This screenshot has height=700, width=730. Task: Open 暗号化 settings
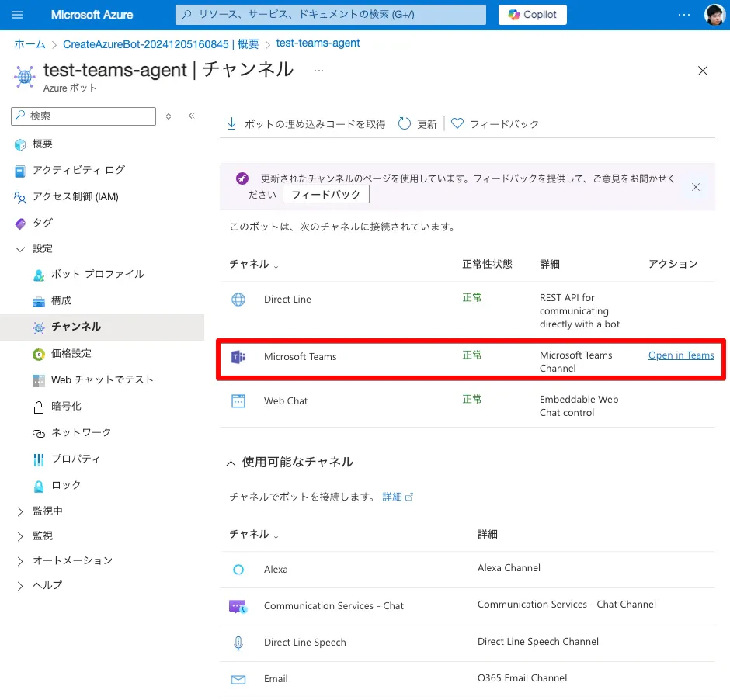(x=66, y=406)
